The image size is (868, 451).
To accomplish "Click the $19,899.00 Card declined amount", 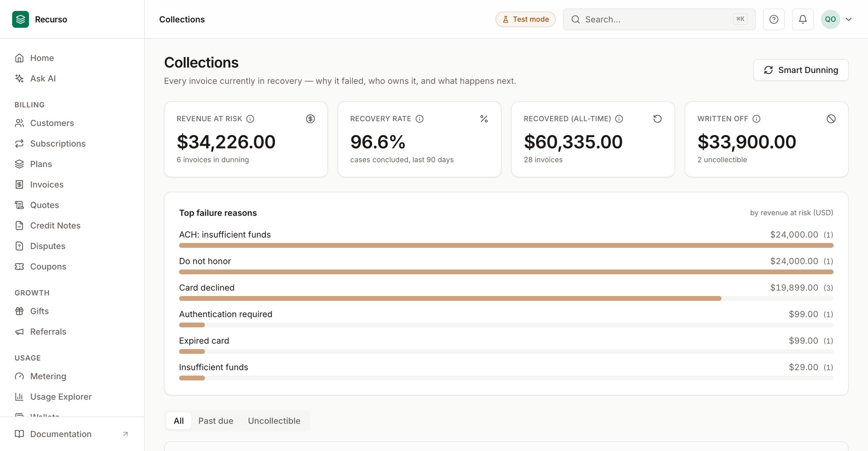I will click(x=794, y=287).
